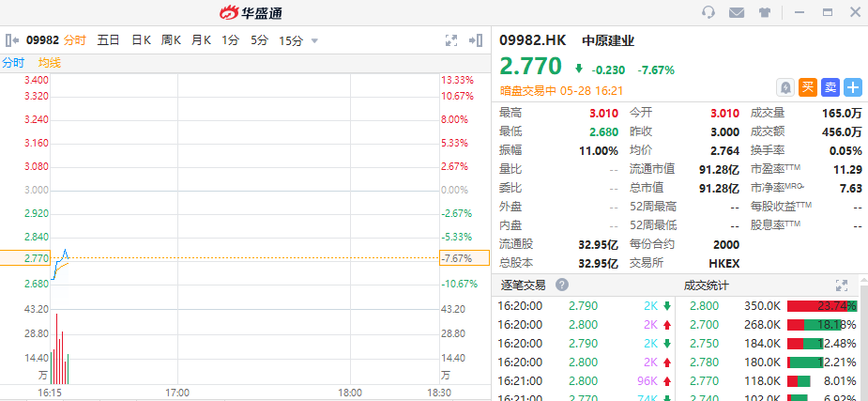Open the mail messages icon
This screenshot has width=868, height=401.
(x=737, y=12)
